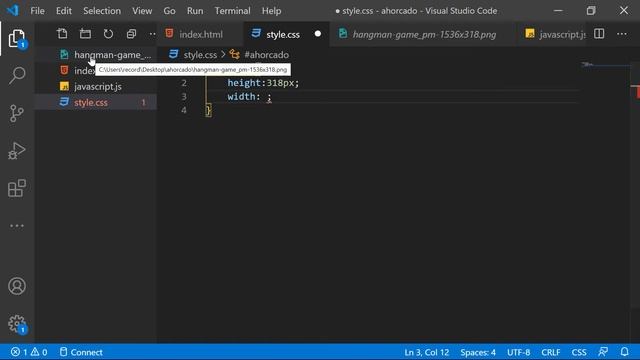Open the errors and warnings indicator
Screen dimensions: 640x360
(29, 352)
